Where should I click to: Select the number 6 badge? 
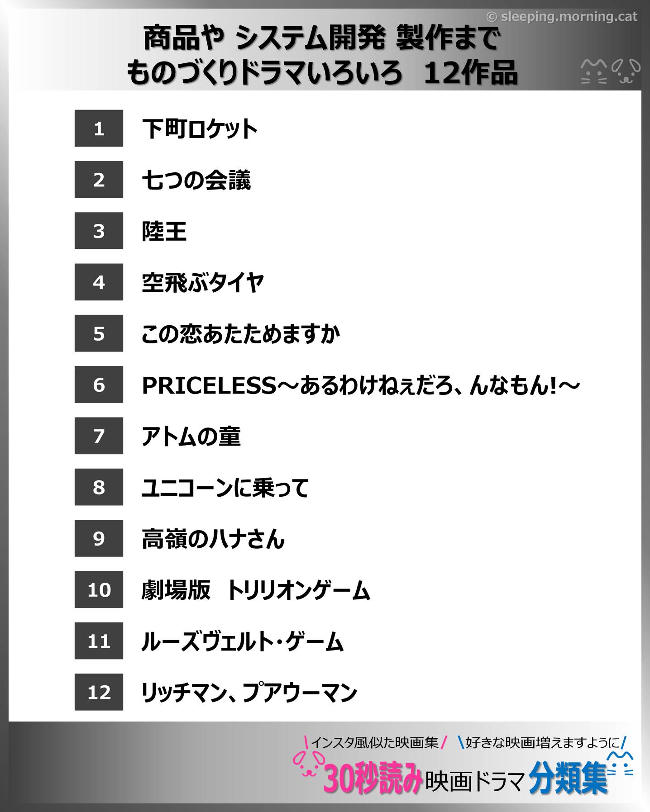tap(99, 385)
